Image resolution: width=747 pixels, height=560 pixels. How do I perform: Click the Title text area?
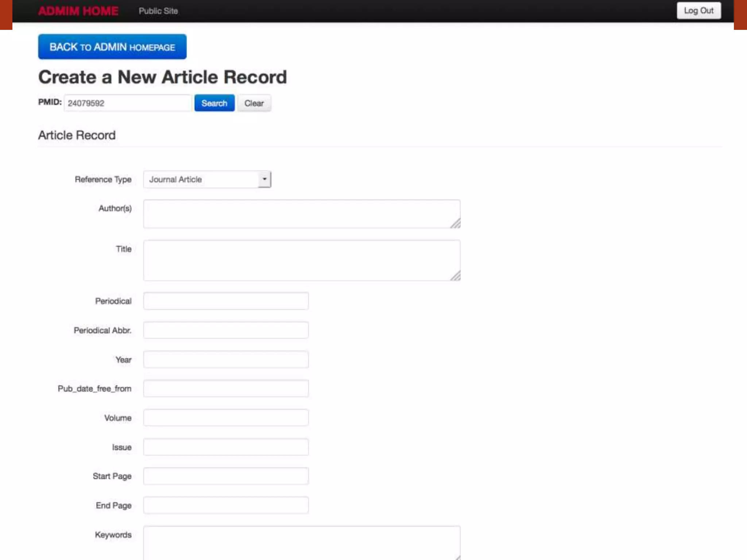coord(302,260)
